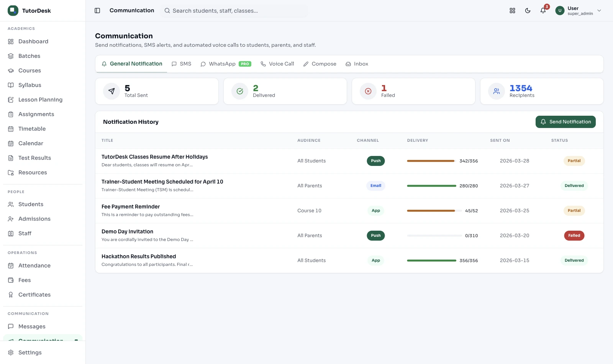
Task: Click the Course 10 audience cell
Action: pos(309,211)
